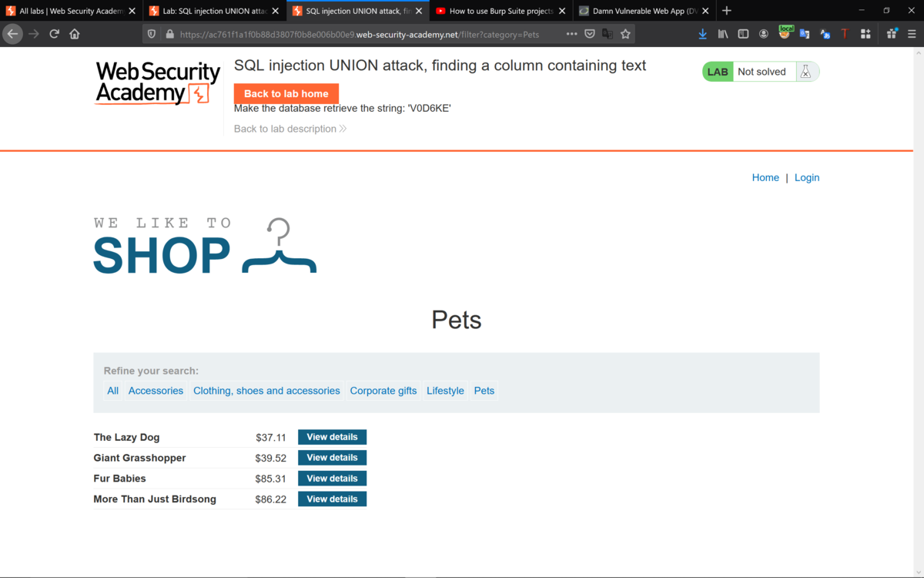Click the translate page icon in the address bar
The width and height of the screenshot is (924, 578).
(x=608, y=34)
